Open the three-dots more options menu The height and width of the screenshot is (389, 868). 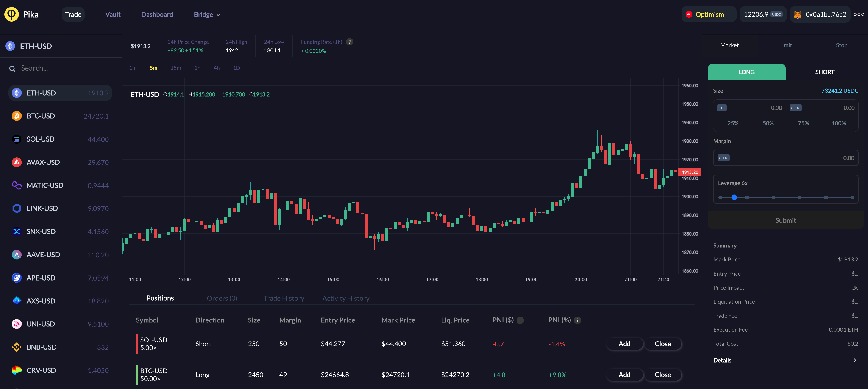click(859, 14)
